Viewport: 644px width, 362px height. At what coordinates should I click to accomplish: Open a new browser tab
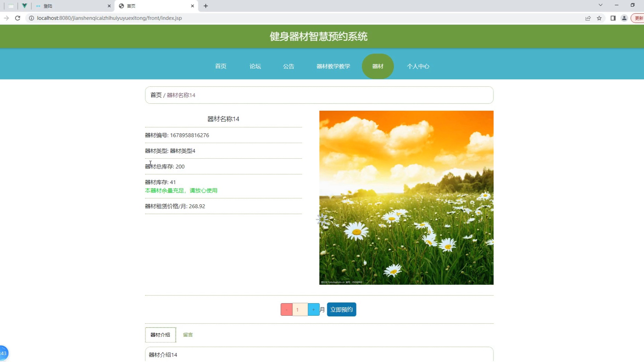pyautogui.click(x=206, y=6)
